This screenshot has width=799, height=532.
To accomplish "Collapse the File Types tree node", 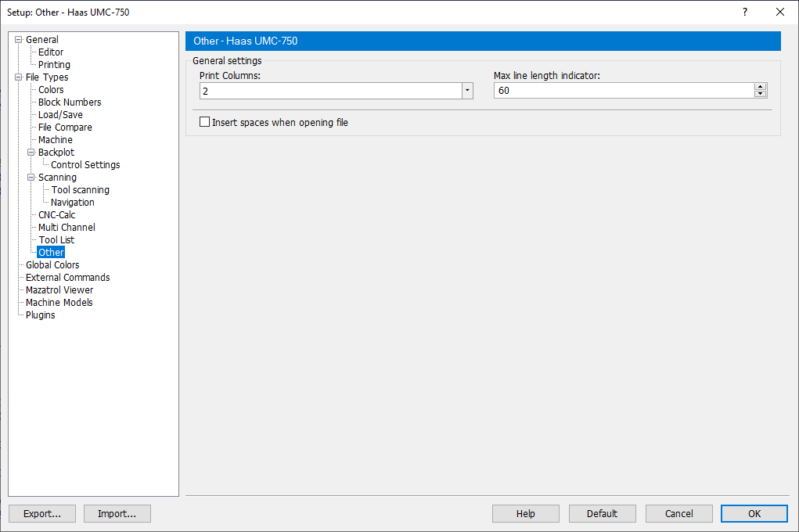I will 18,77.
